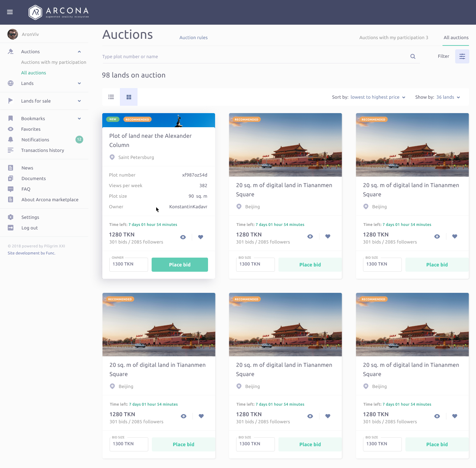This screenshot has height=468, width=476.
Task: Click the plot number search field
Action: [254, 57]
